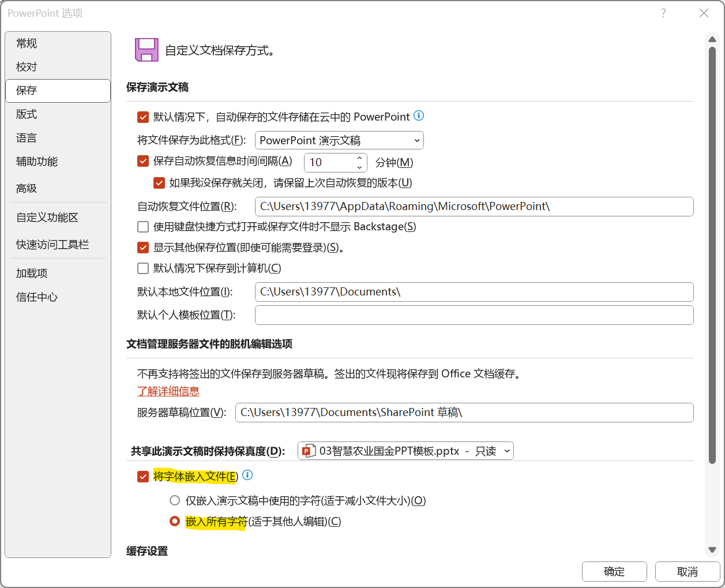Uncheck 保存自动恢复信息时间间隔 option

click(x=142, y=161)
